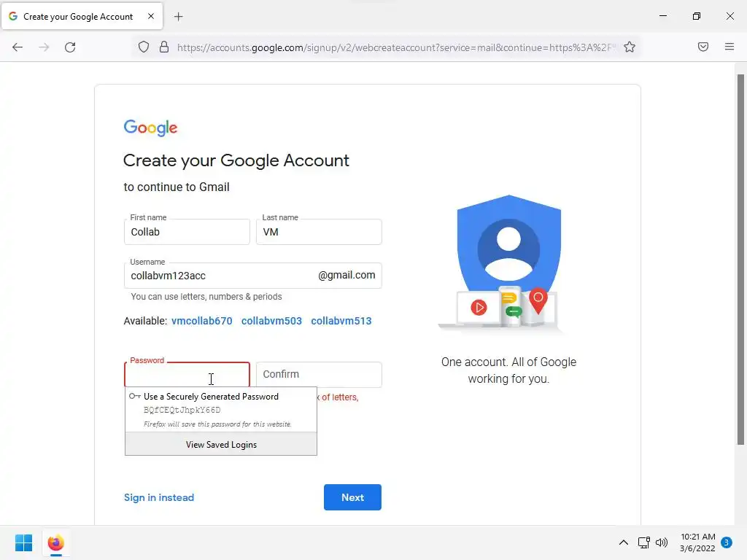Open the network status tray icon
The height and width of the screenshot is (560, 747).
643,542
